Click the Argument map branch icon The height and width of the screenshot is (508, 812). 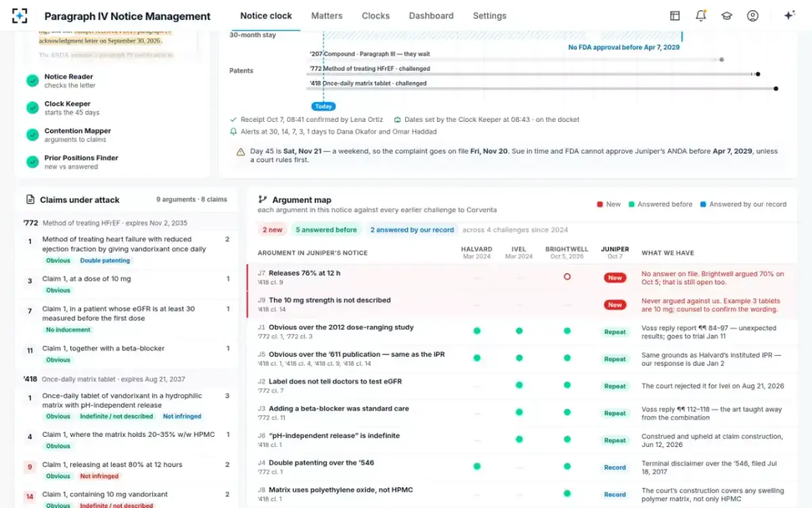pyautogui.click(x=263, y=200)
